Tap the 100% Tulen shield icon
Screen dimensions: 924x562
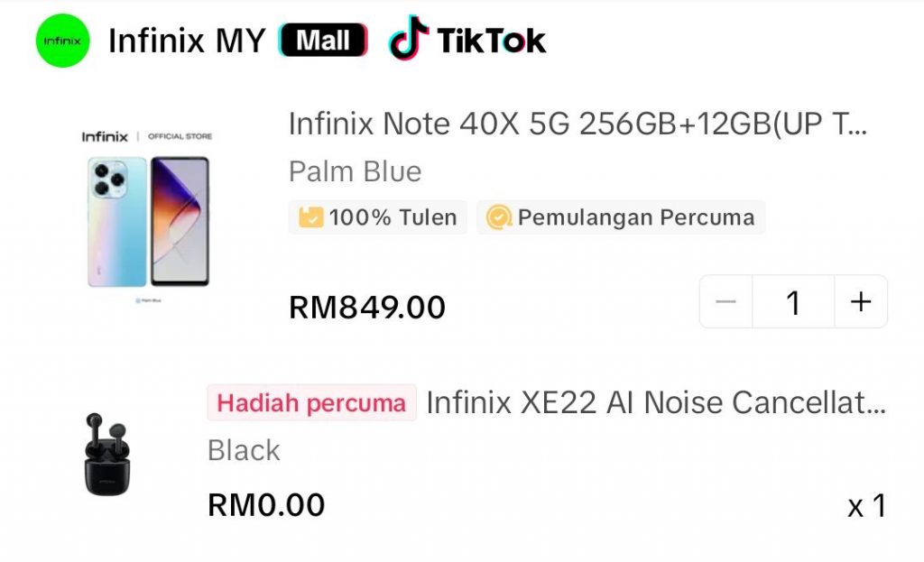(x=310, y=217)
